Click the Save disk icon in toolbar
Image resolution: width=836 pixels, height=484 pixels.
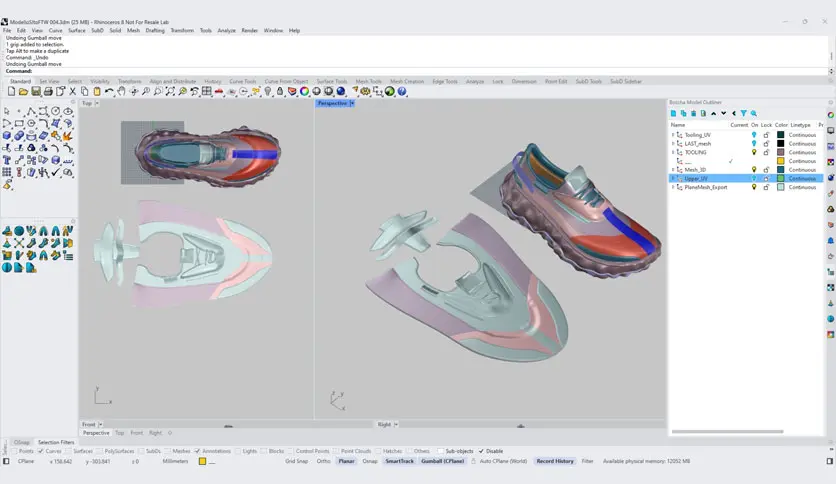coord(36,91)
